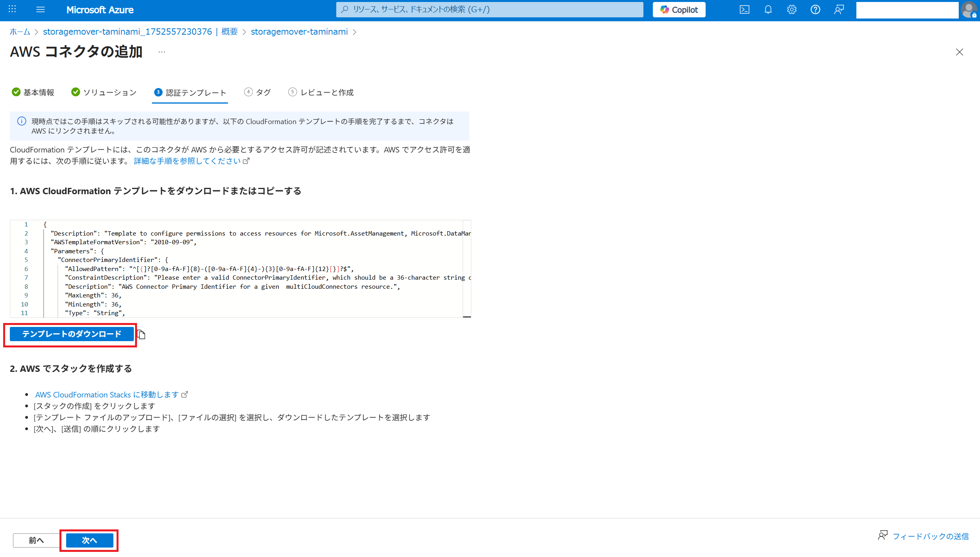Click line number 1 in editor gutter
Screen dimensions: 980x557
(26, 225)
